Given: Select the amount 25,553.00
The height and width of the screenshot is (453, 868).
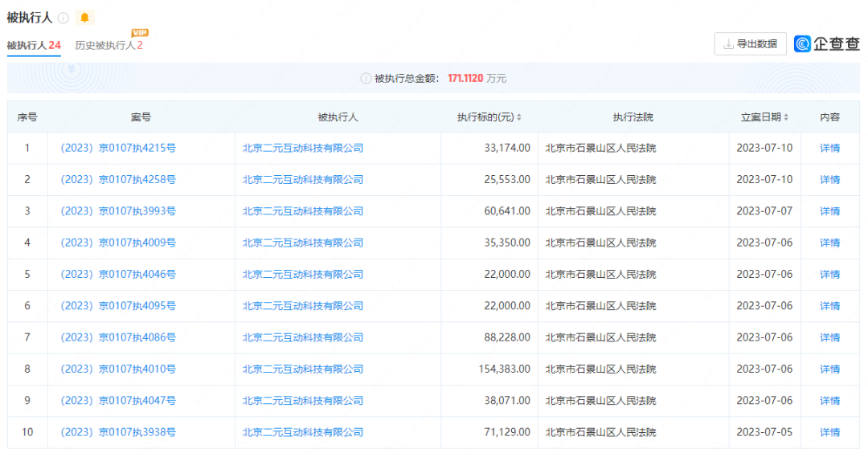Looking at the screenshot, I should [507, 180].
